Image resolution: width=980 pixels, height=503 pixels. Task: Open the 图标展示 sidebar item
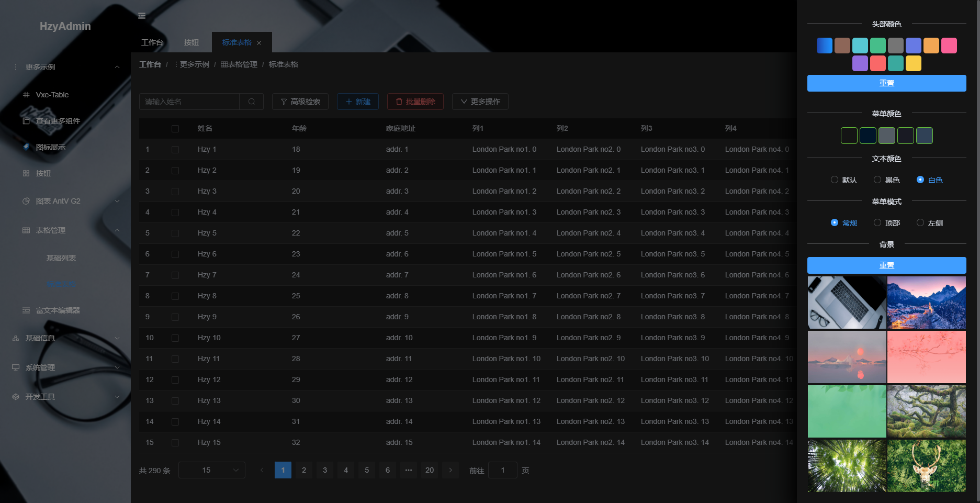click(x=50, y=147)
